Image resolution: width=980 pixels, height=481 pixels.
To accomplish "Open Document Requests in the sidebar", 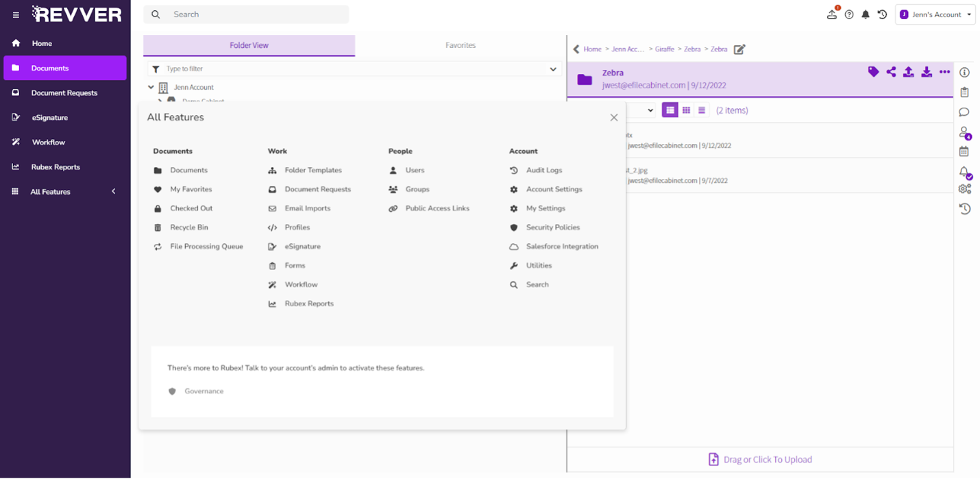I will [x=65, y=92].
